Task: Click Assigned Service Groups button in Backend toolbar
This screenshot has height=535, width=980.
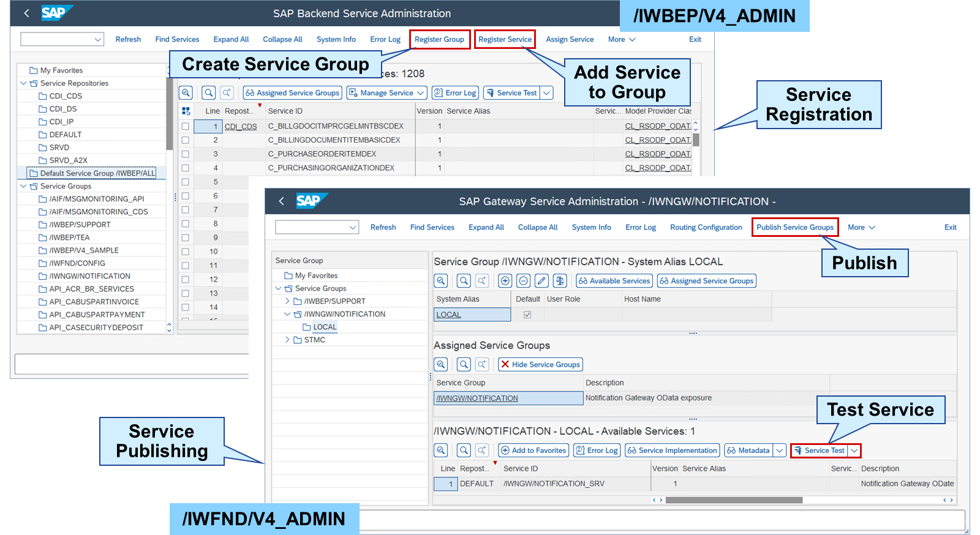Action: pos(292,92)
